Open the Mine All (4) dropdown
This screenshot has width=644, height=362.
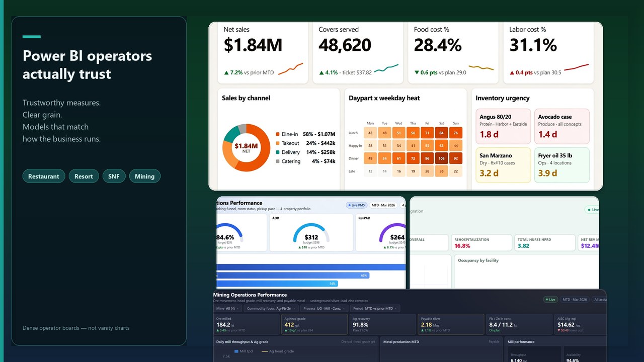tap(228, 308)
